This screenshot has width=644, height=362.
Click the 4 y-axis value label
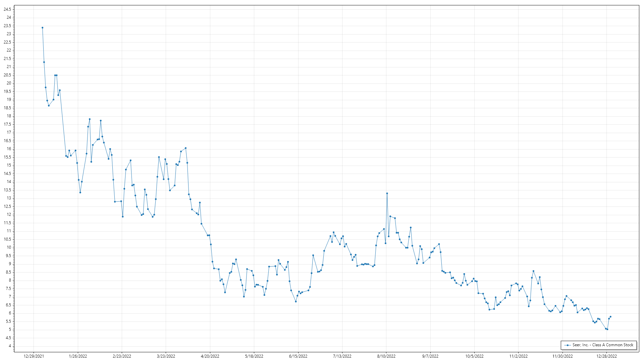pyautogui.click(x=10, y=346)
